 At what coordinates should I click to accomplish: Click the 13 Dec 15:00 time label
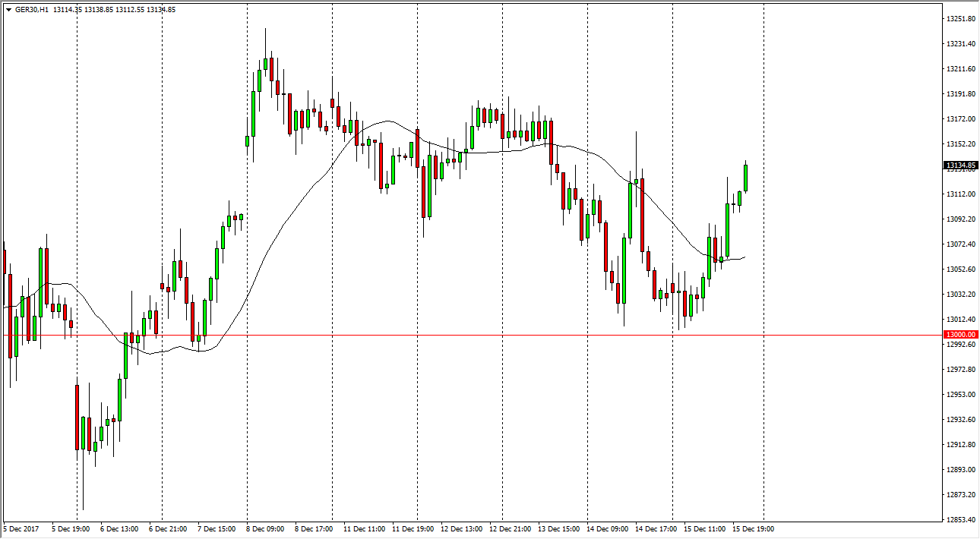pos(558,529)
